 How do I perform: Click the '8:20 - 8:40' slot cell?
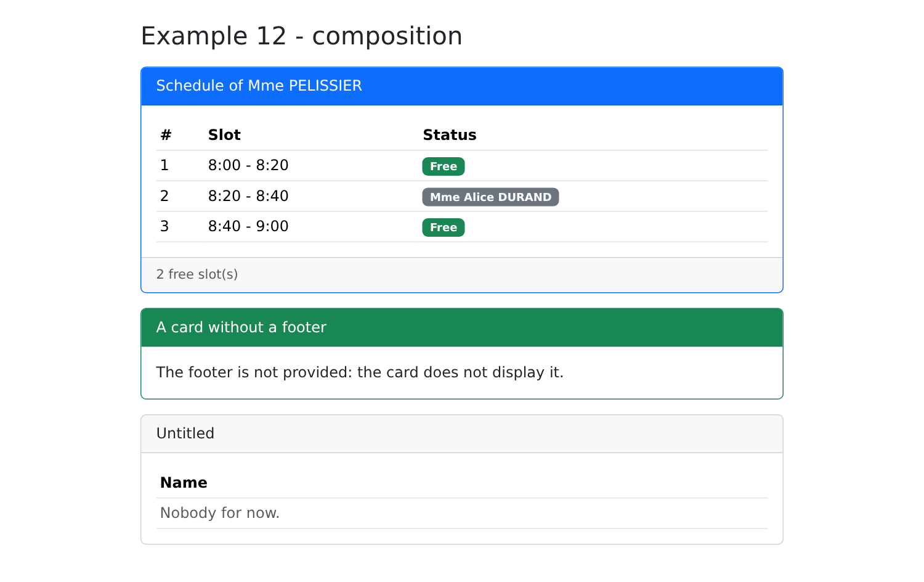(312, 196)
